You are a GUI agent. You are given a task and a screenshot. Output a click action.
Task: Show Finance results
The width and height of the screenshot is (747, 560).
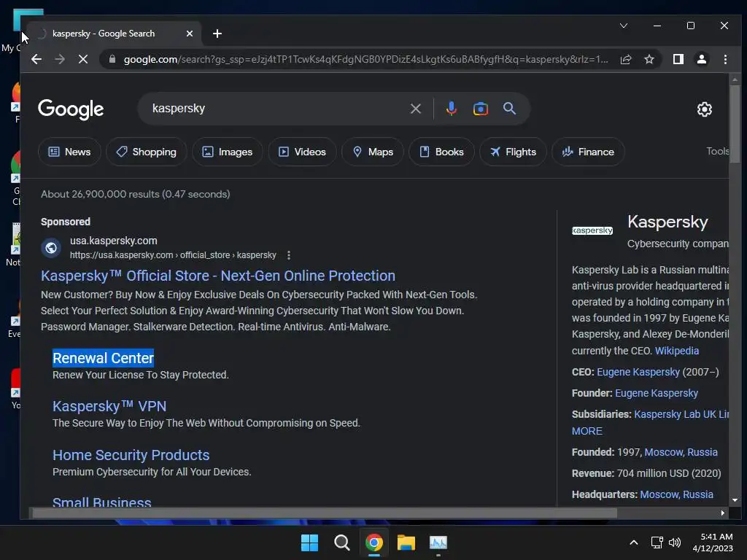(588, 152)
